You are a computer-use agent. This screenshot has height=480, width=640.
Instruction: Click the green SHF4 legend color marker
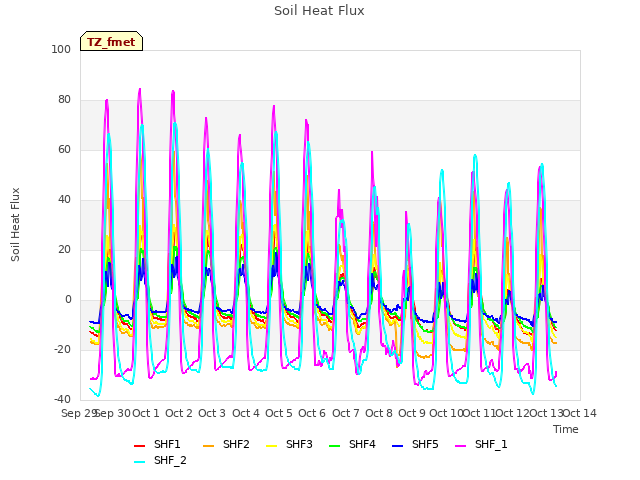coord(334,446)
